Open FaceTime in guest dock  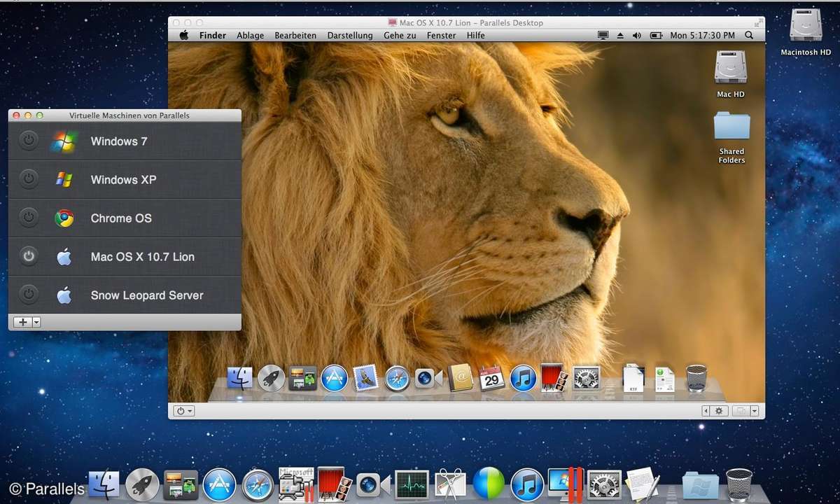pos(428,378)
